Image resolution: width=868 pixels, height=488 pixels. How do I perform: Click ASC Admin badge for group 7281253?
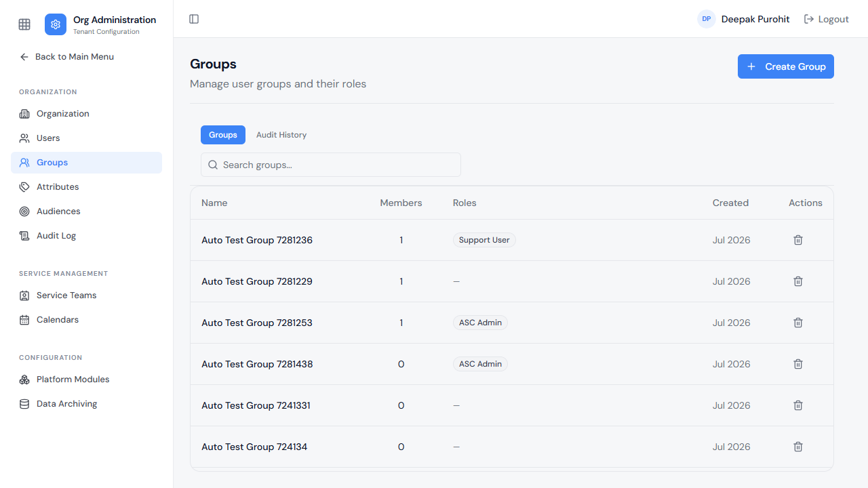tap(480, 323)
